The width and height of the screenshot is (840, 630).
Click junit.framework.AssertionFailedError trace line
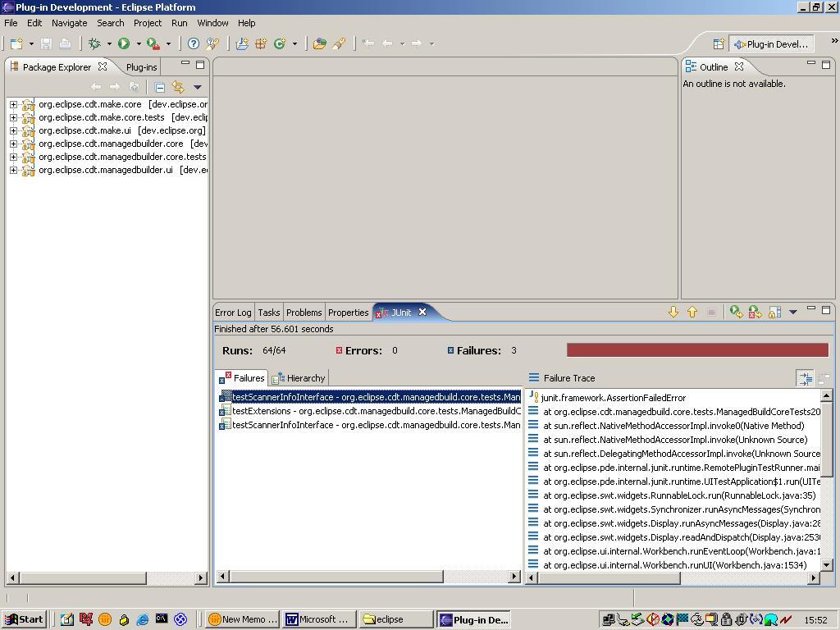(614, 398)
